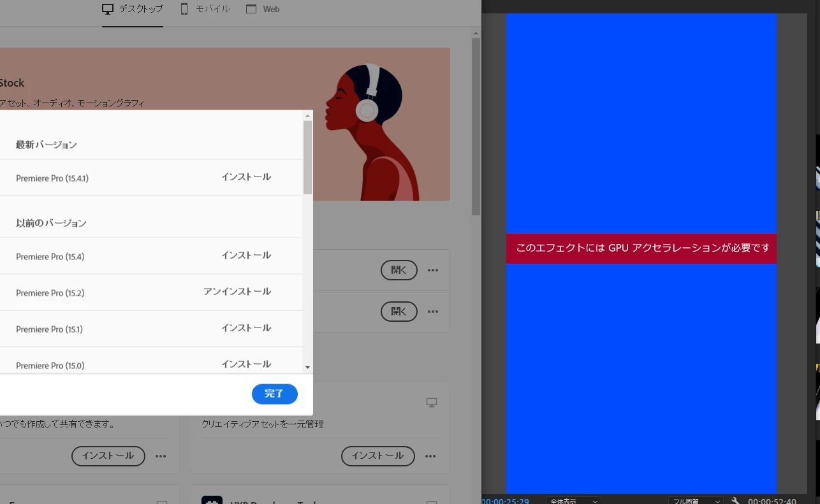This screenshot has height=504, width=820.
Task: Select the Premiere Pro (15.1) row text
Action: [50, 329]
